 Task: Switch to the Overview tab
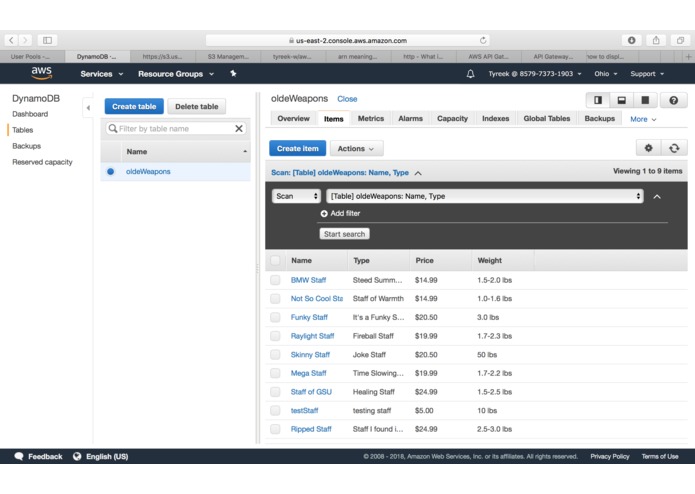coord(293,119)
